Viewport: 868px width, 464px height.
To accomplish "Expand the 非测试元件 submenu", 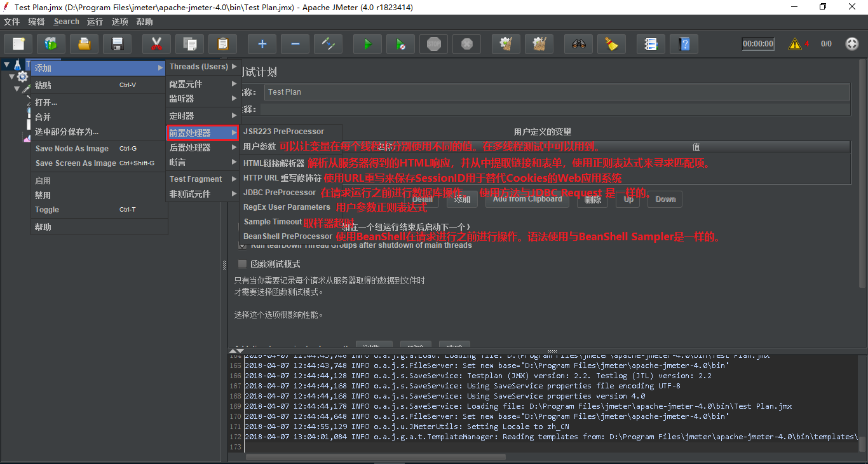I will pyautogui.click(x=203, y=194).
